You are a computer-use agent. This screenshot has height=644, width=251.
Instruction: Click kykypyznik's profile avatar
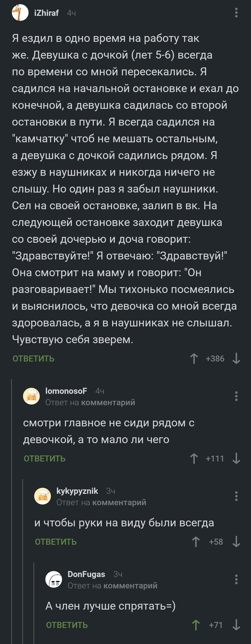pos(42,496)
